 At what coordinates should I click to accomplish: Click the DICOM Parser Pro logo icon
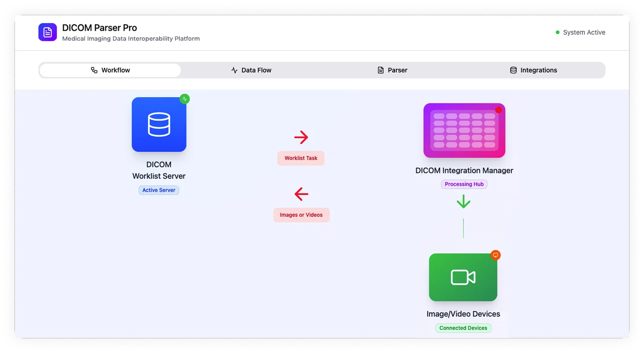[x=47, y=32]
